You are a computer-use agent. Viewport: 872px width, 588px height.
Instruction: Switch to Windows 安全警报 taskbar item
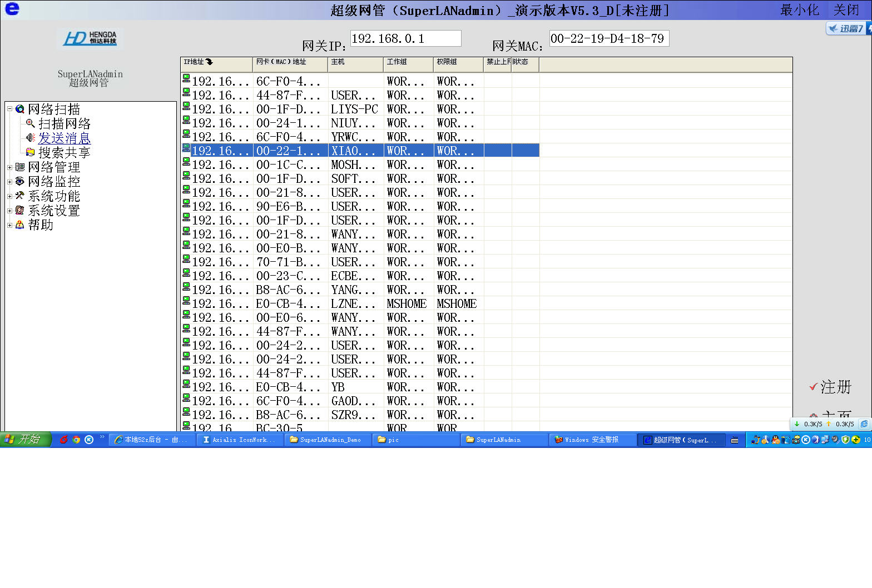592,440
